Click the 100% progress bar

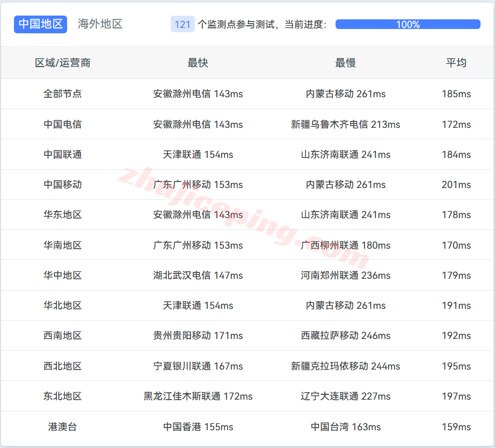point(408,24)
